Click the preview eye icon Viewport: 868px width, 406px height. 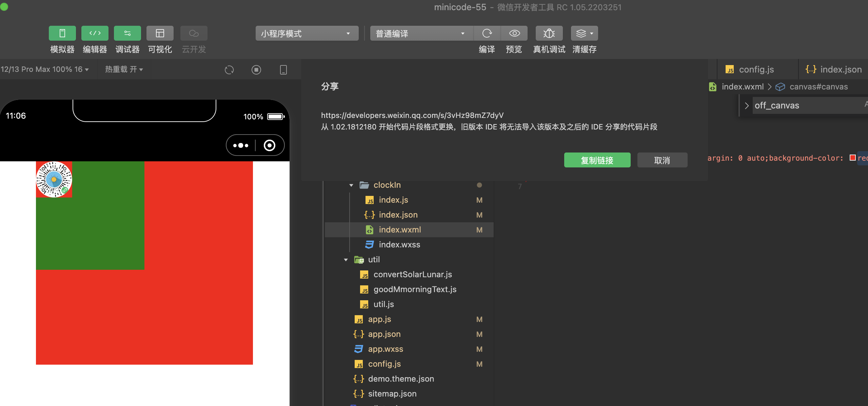click(514, 33)
